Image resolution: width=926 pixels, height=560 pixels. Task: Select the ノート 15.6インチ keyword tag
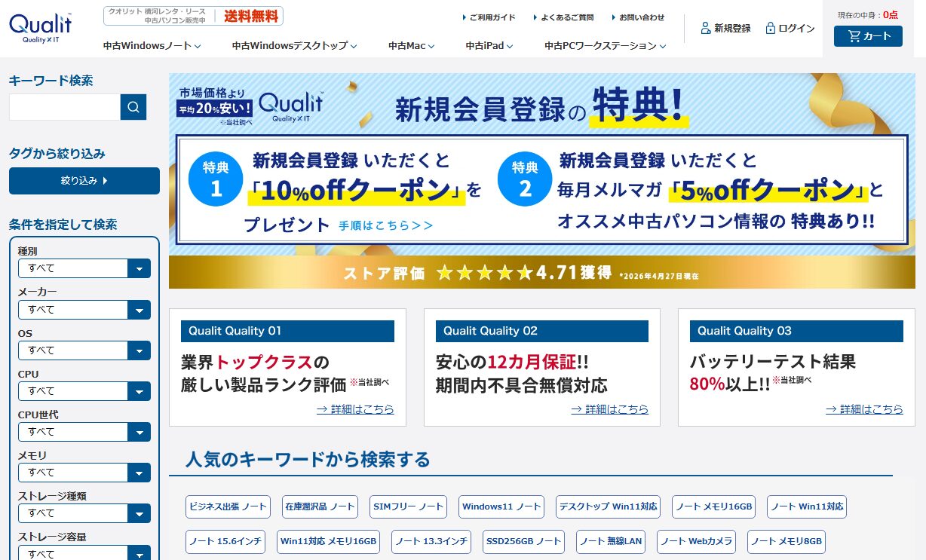click(x=226, y=541)
